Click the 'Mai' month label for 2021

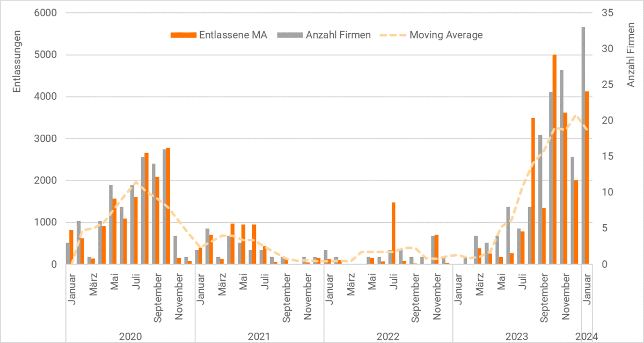coord(244,281)
